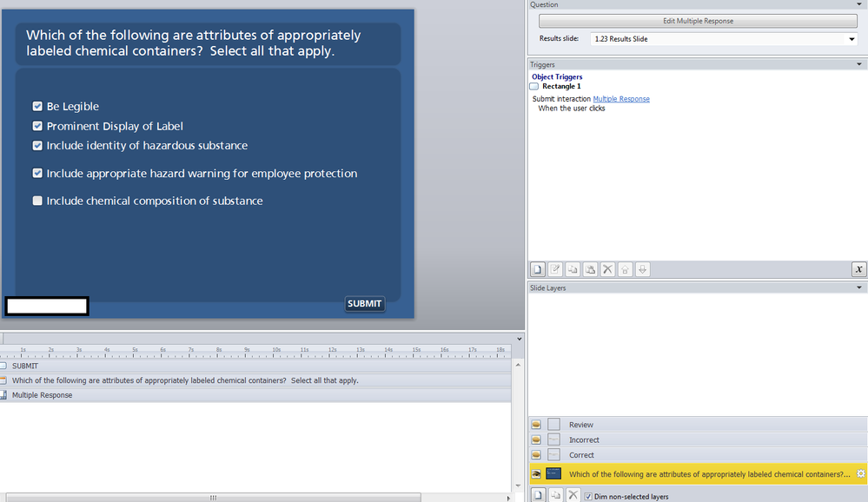Move trigger up in the order
Screen dimensions: 868x502
625,269
